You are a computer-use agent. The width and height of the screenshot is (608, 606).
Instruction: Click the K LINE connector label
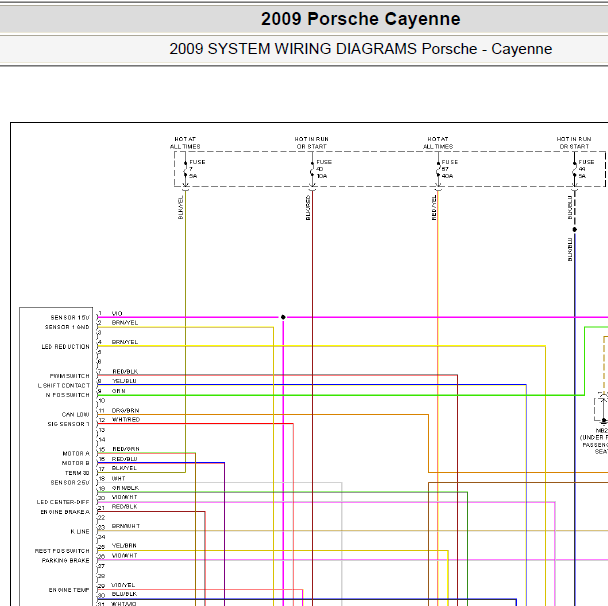(80, 532)
